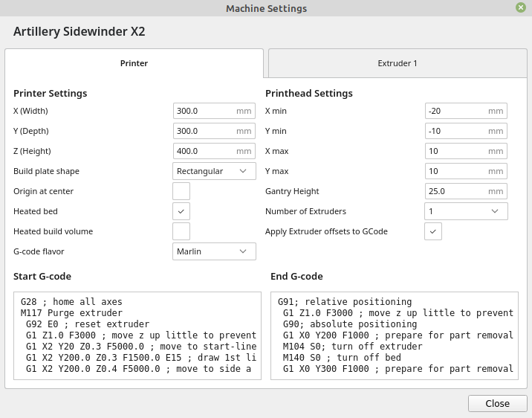532x418 pixels.
Task: Enable the Heated build volume checkbox
Action: coord(181,231)
